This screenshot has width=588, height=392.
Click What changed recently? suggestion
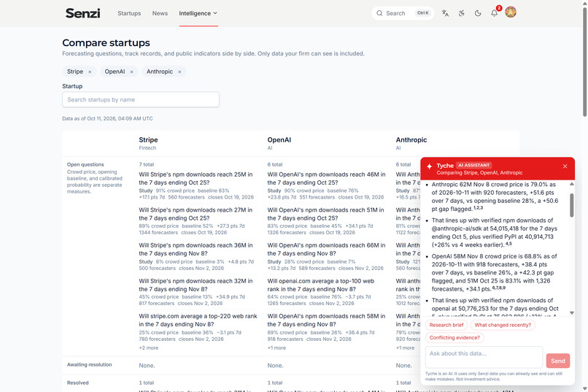tap(503, 325)
